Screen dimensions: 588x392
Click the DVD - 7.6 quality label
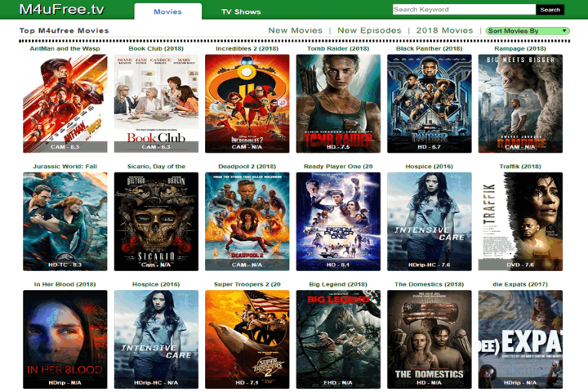coord(520,264)
